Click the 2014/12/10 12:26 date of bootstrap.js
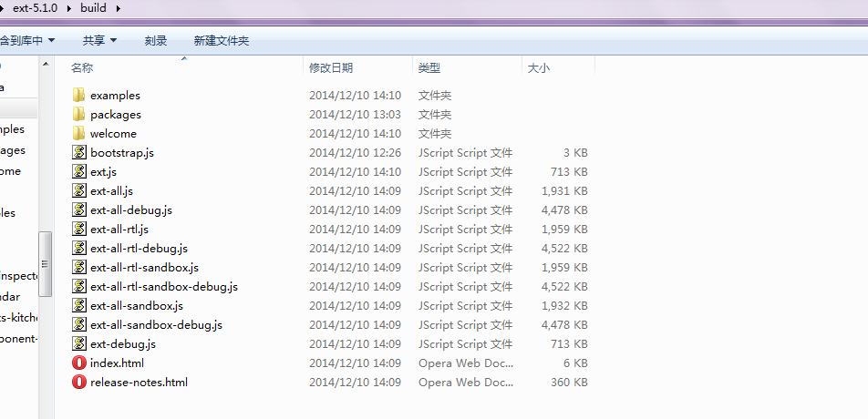 [x=355, y=152]
